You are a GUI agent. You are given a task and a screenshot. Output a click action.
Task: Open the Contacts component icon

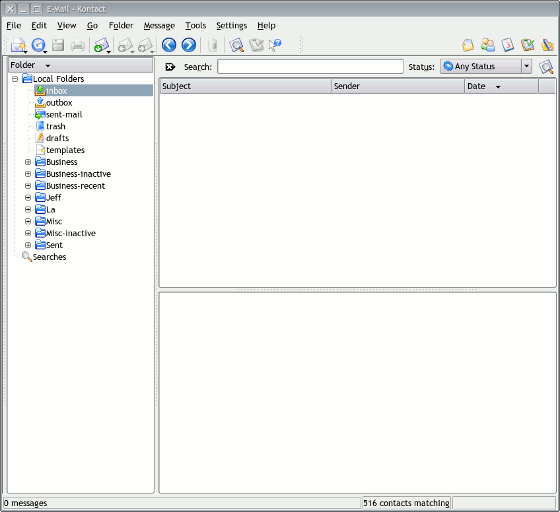pos(488,45)
